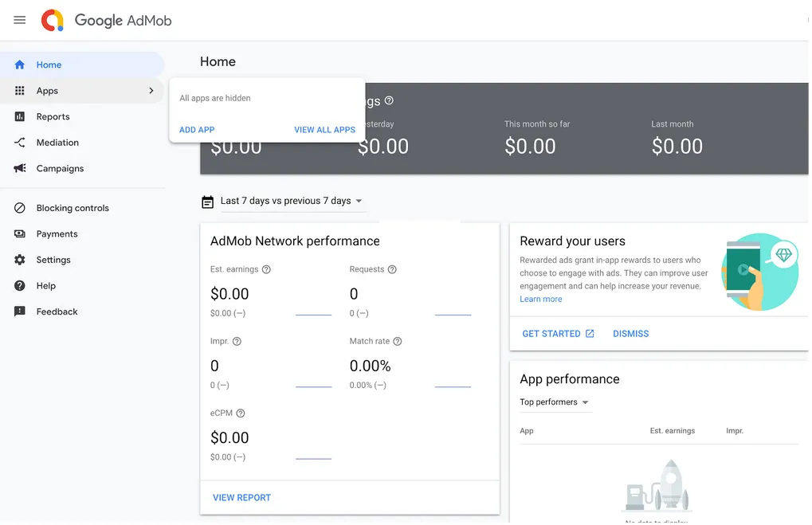Select Home in the sidebar
Screen dimensions: 812x525
[49, 65]
